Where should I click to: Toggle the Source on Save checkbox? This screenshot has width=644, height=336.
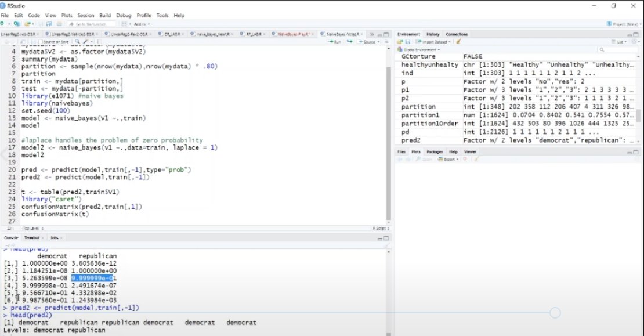point(40,42)
